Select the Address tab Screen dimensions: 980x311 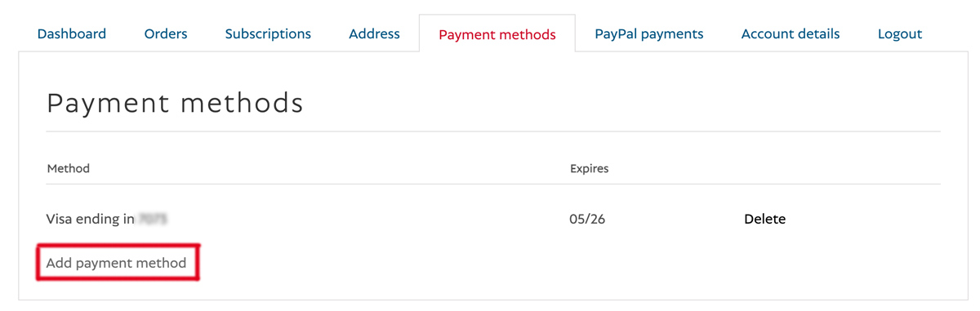[x=374, y=33]
